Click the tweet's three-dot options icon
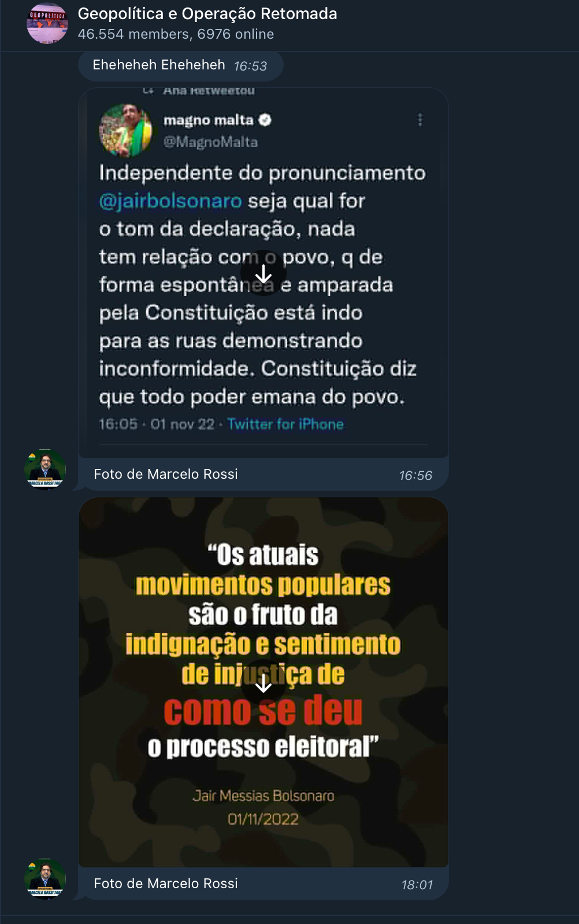 pos(420,120)
